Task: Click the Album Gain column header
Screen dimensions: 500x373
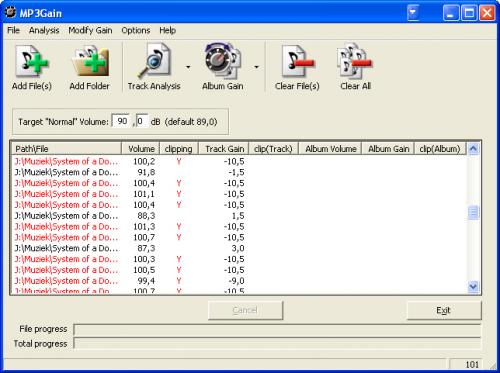Action: click(x=388, y=149)
